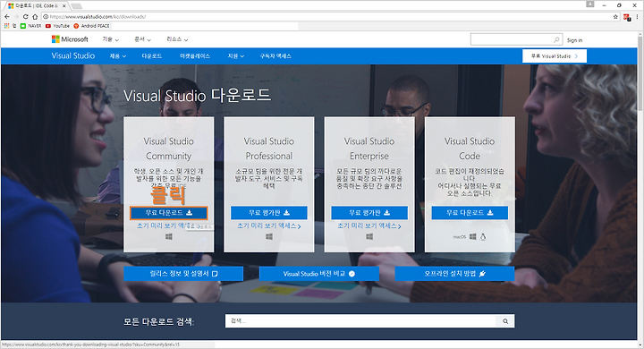Open 초기 미리 보기 액세스 under Professional
Viewport: 644px width, 349px height.
(269, 226)
